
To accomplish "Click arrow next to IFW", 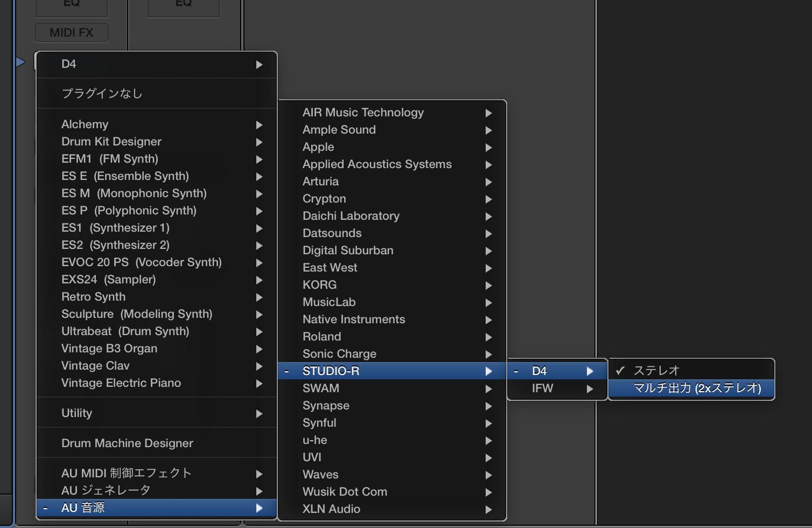I will tap(590, 389).
